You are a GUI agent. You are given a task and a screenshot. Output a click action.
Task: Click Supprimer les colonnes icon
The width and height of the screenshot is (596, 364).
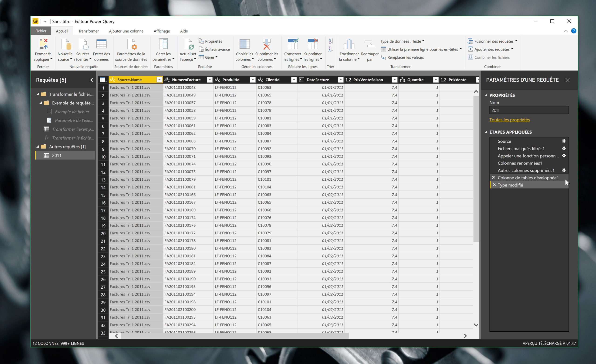pyautogui.click(x=267, y=44)
